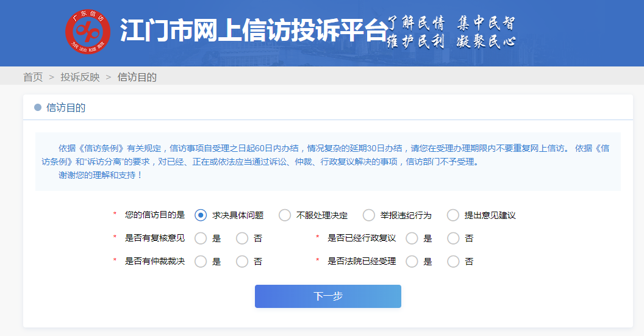Mark 否 for 是否有仲裁裁决
The height and width of the screenshot is (336, 644).
(x=242, y=262)
